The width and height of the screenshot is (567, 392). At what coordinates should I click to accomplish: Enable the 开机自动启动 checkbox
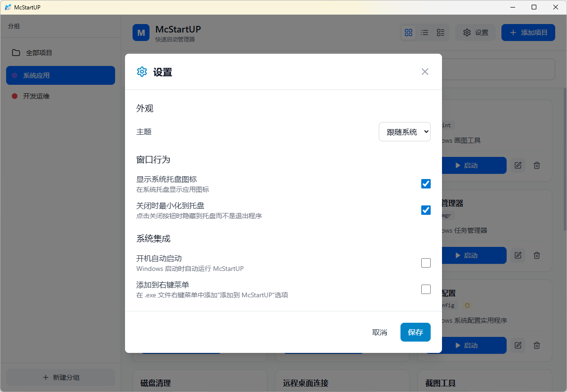point(426,263)
